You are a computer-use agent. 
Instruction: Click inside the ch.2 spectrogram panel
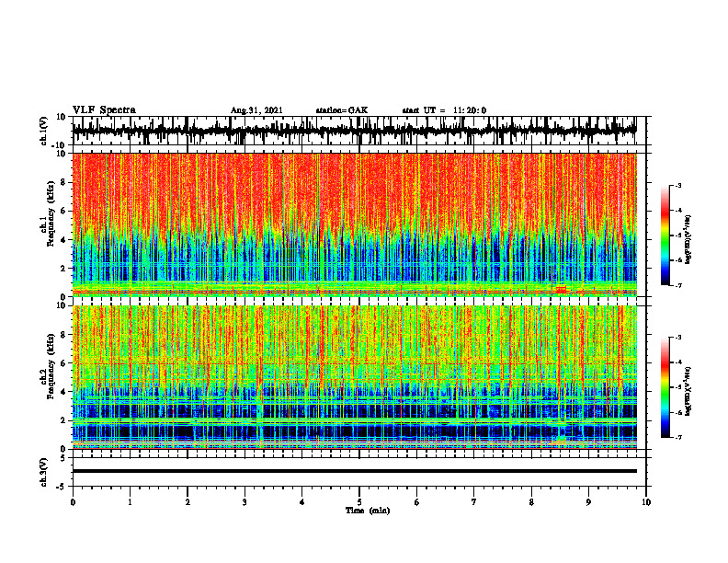355,377
